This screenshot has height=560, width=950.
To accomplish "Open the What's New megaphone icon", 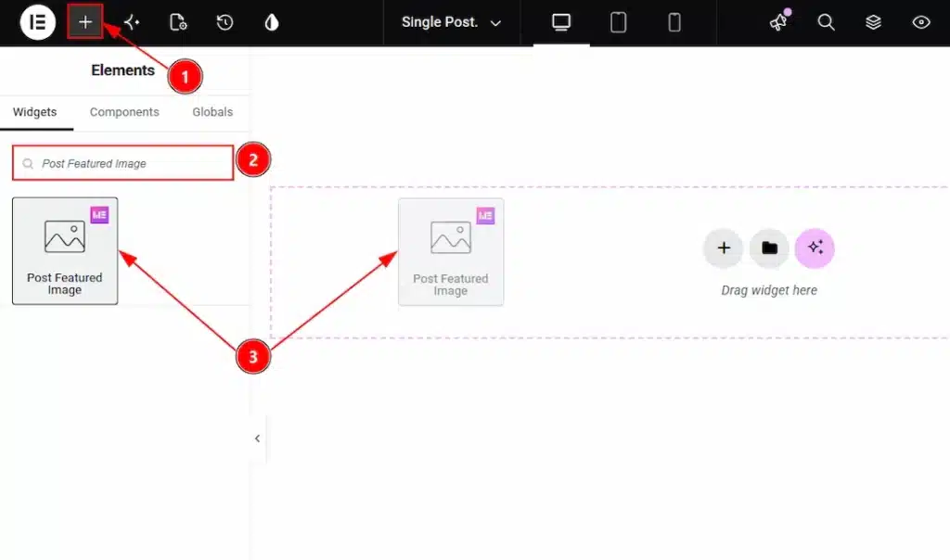I will pyautogui.click(x=779, y=21).
